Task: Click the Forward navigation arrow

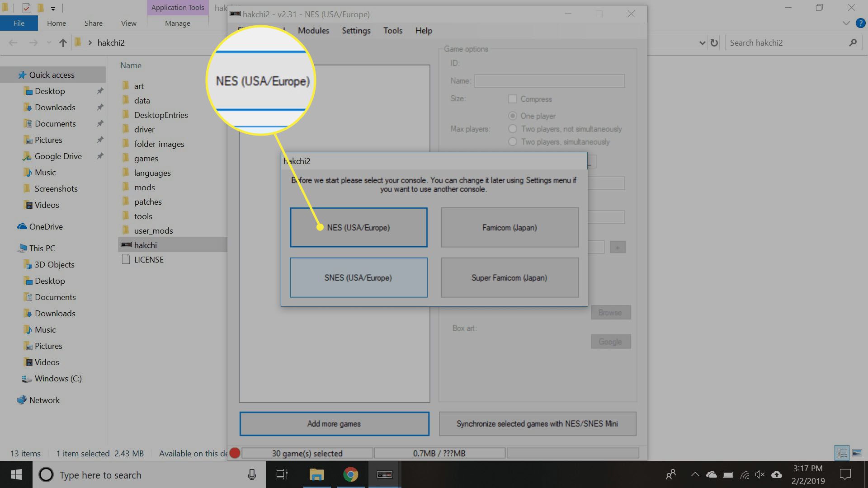Action: pos(33,42)
